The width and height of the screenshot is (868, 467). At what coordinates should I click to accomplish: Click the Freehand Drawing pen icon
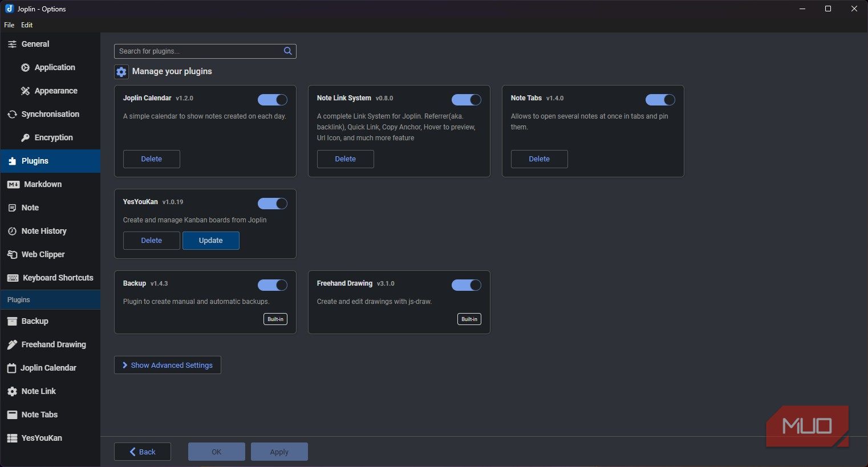pyautogui.click(x=12, y=344)
